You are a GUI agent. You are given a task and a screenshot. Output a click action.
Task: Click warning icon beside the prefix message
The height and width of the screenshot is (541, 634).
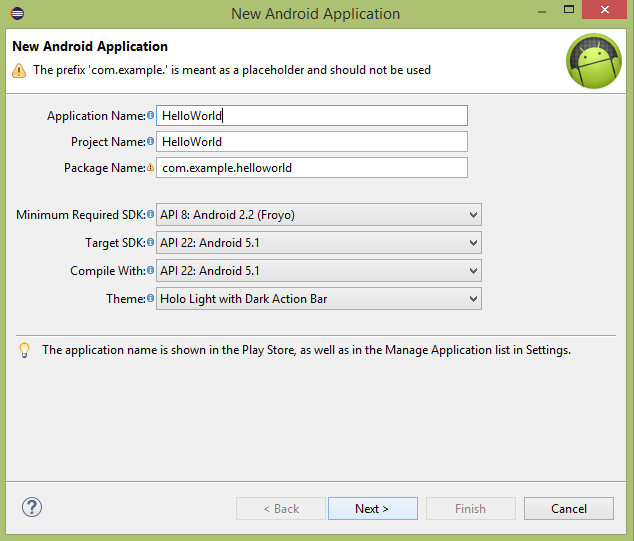click(19, 70)
